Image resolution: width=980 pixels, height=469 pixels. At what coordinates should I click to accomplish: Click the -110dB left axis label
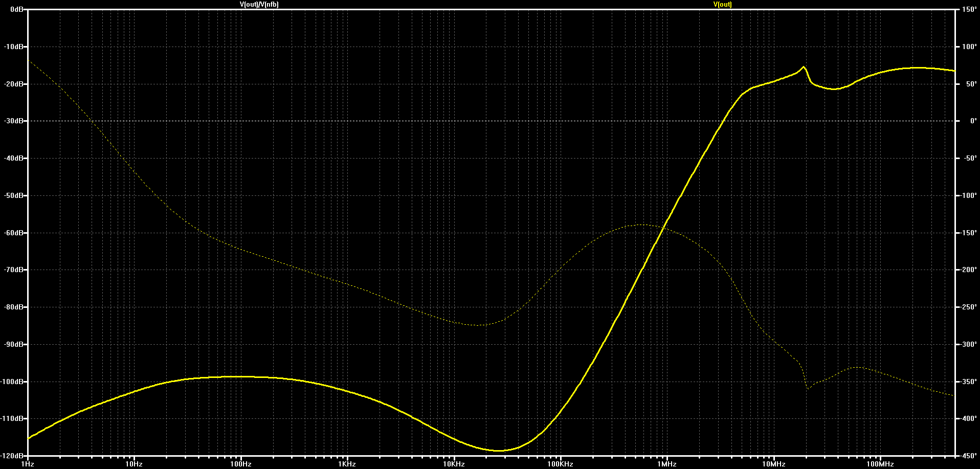pos(12,418)
